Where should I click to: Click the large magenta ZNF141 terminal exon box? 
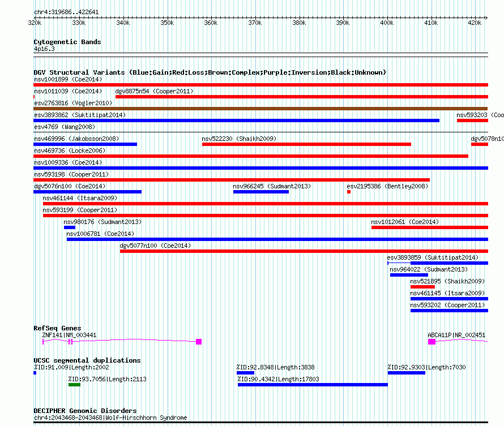point(199,342)
